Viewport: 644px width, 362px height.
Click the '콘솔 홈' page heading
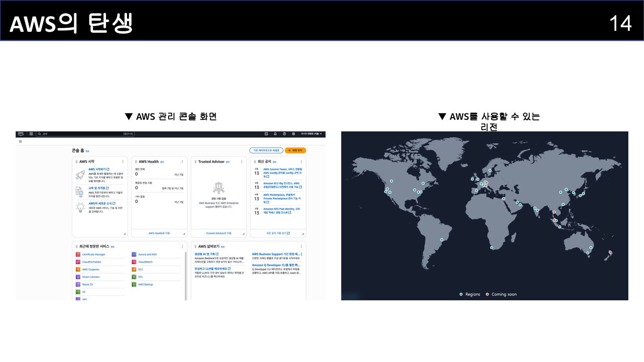pos(78,151)
